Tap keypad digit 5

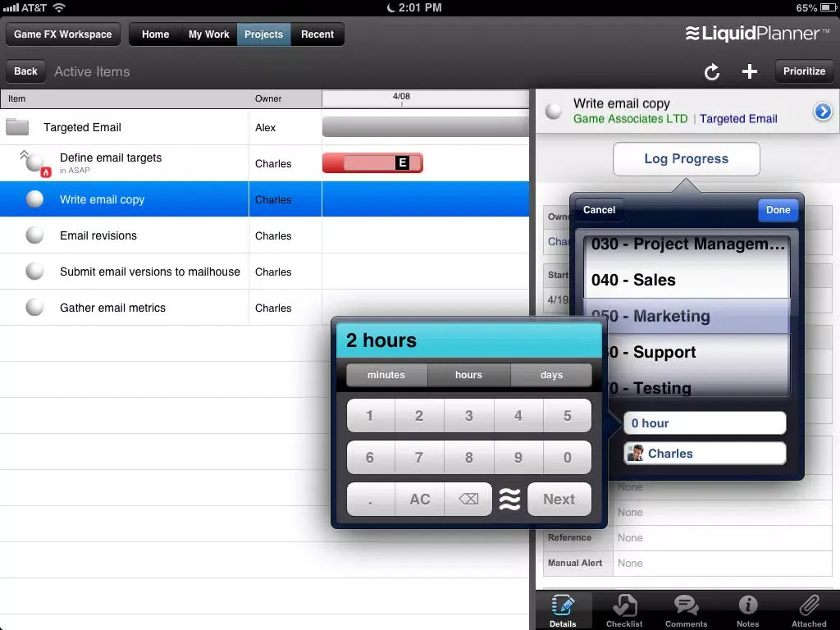pyautogui.click(x=568, y=416)
